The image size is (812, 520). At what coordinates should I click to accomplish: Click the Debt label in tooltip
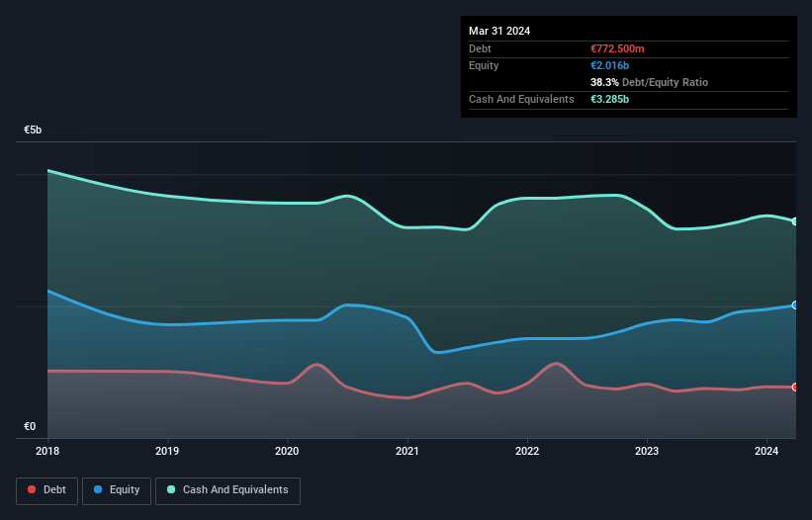click(x=480, y=48)
